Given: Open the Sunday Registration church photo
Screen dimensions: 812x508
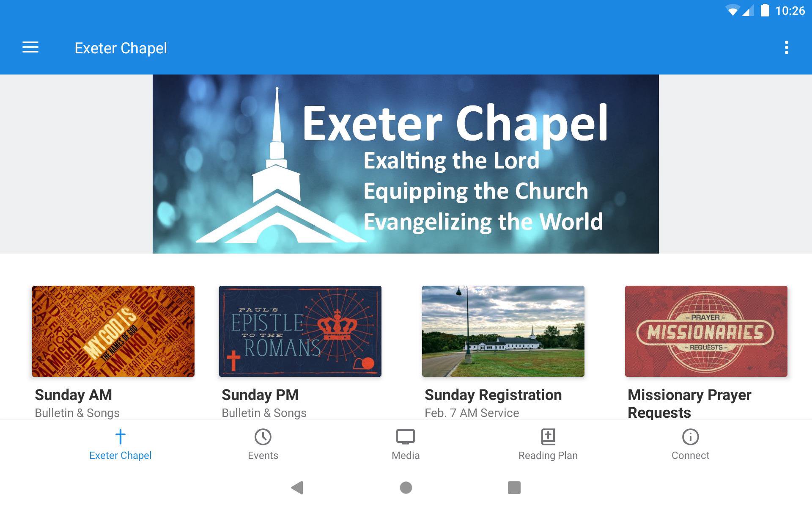Looking at the screenshot, I should 503,331.
